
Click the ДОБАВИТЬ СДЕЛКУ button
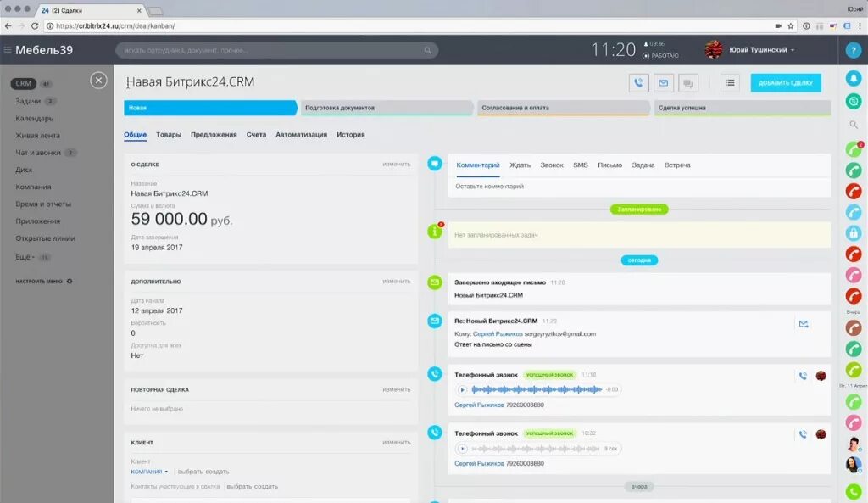[786, 83]
